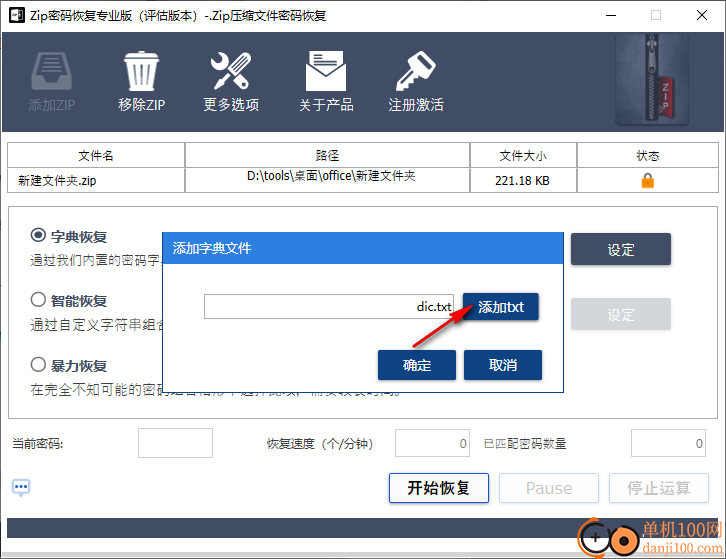Open Register Activation via the key icon
This screenshot has height=559, width=726.
(x=416, y=71)
